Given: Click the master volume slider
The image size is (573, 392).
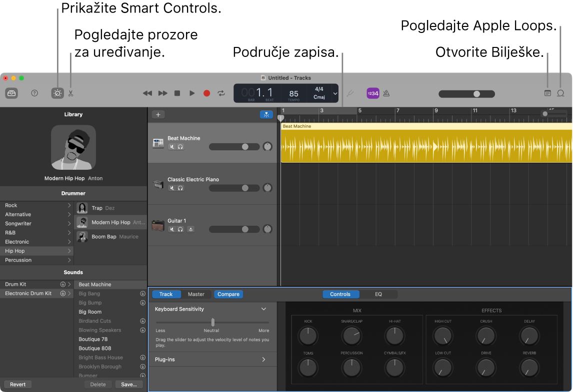Looking at the screenshot, I should (466, 94).
